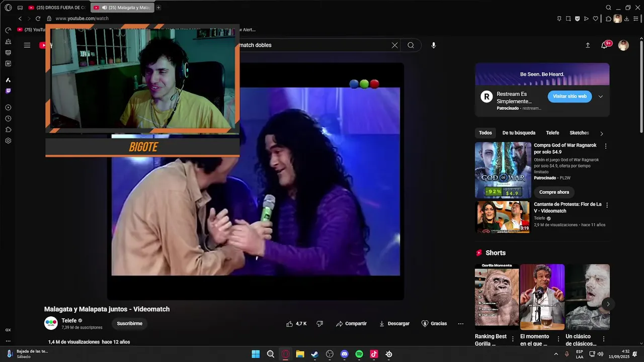Image resolution: width=644 pixels, height=362 pixels.
Task: Open options for Cantante de Protesta video
Action: pyautogui.click(x=607, y=205)
